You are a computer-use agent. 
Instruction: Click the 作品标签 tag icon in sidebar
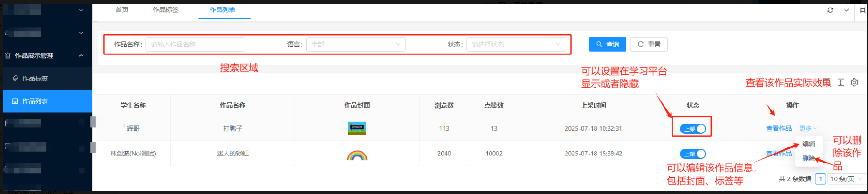click(15, 78)
